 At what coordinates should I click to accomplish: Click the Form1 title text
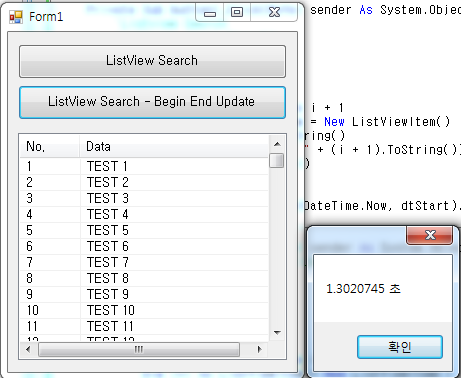tap(46, 17)
